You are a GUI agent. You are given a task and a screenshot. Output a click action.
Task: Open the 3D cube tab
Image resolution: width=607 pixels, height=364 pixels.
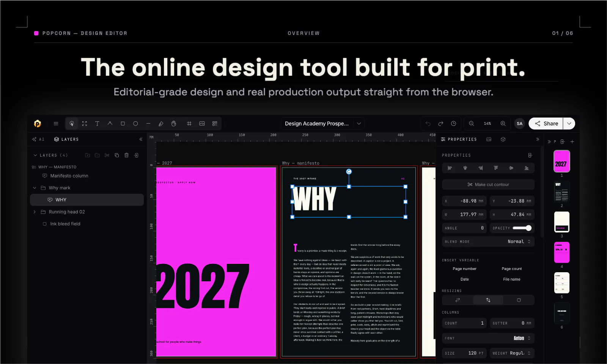pos(503,139)
